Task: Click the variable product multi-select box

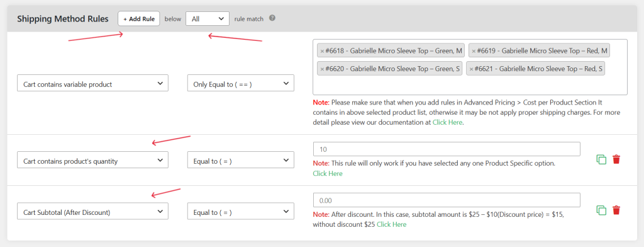Action: [x=470, y=67]
